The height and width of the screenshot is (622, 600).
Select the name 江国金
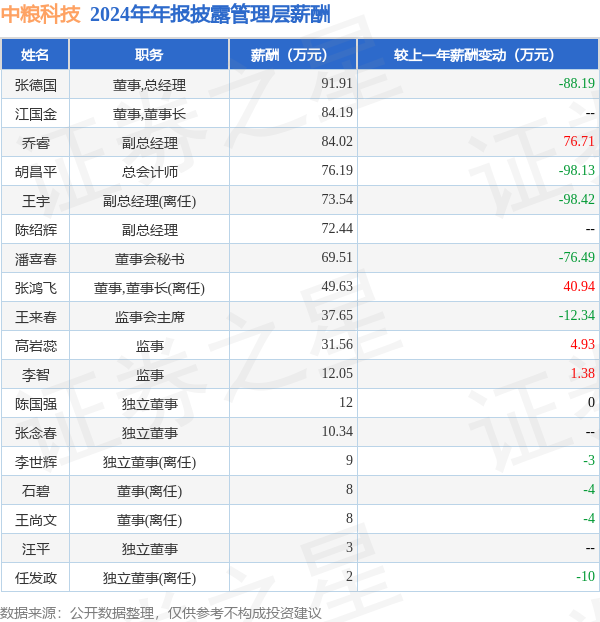tap(36, 114)
